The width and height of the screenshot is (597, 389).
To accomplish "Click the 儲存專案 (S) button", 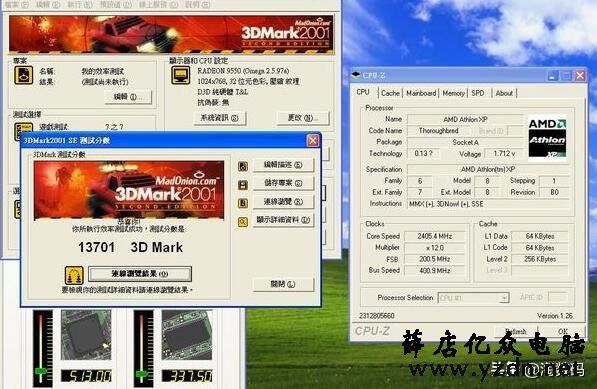I will coord(283,183).
